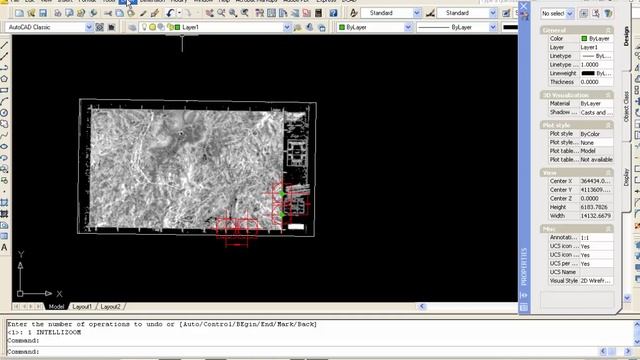This screenshot has width=640, height=360.
Task: Click the Dimension Style icon
Action: pyautogui.click(x=430, y=13)
